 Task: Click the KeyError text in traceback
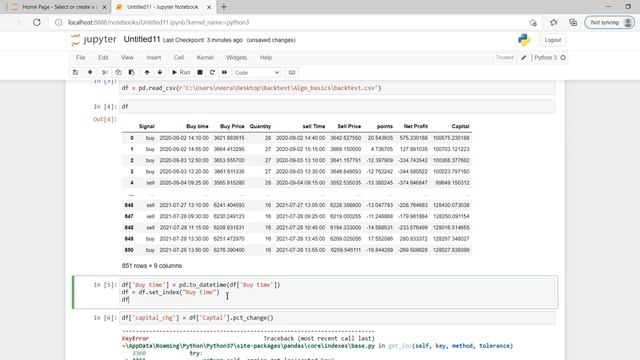pyautogui.click(x=135, y=338)
